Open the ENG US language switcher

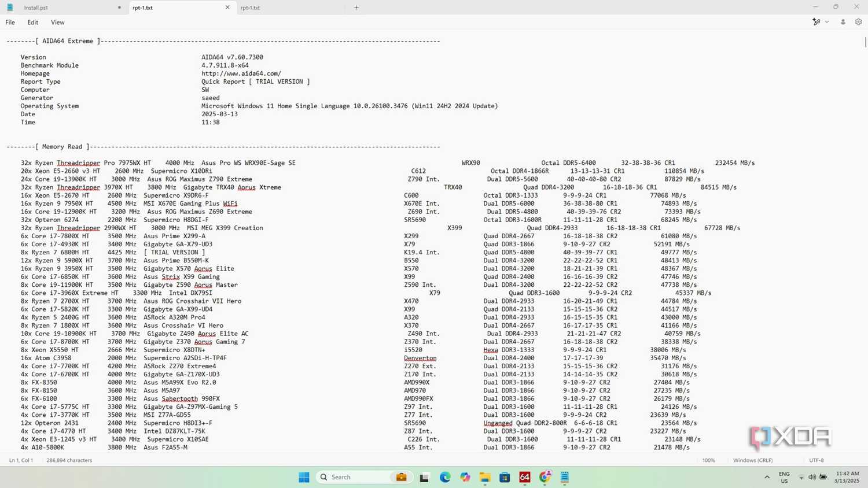click(784, 477)
